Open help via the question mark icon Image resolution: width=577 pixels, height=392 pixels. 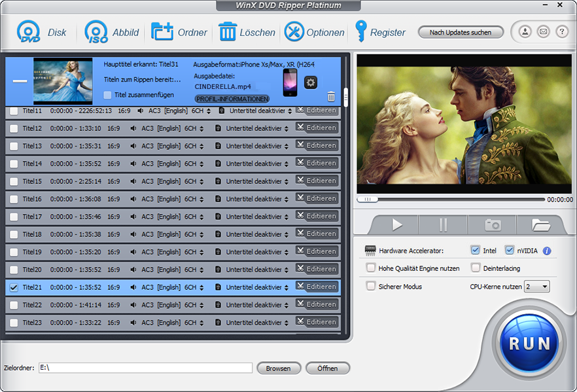point(561,31)
